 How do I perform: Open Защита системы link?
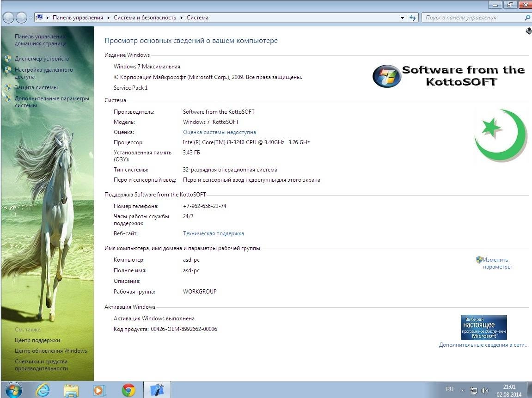click(x=36, y=87)
